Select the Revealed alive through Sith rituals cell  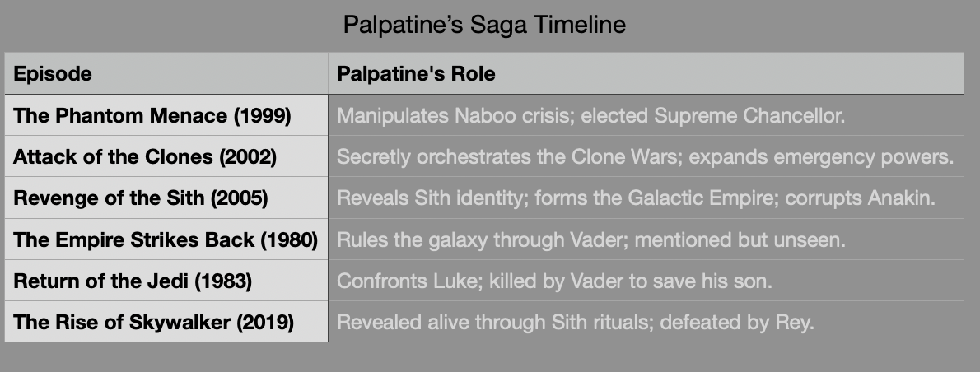click(x=575, y=322)
